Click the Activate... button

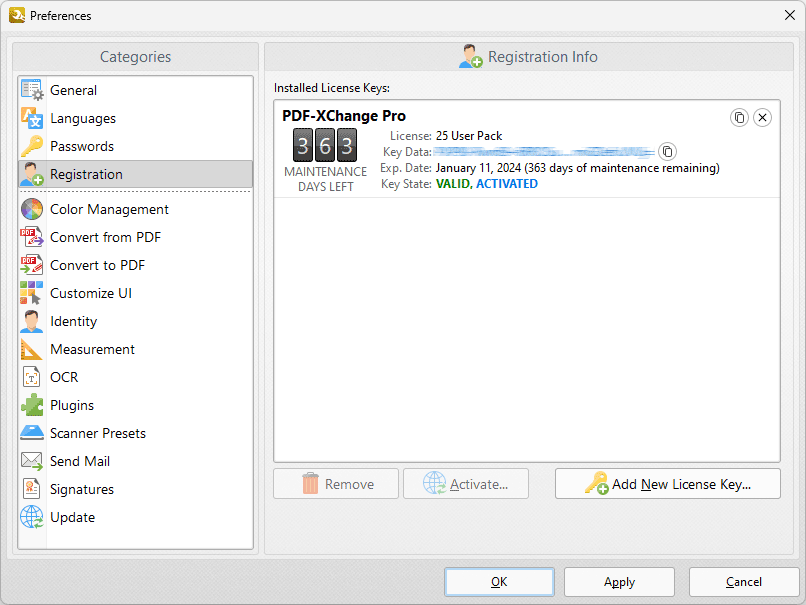pos(466,484)
